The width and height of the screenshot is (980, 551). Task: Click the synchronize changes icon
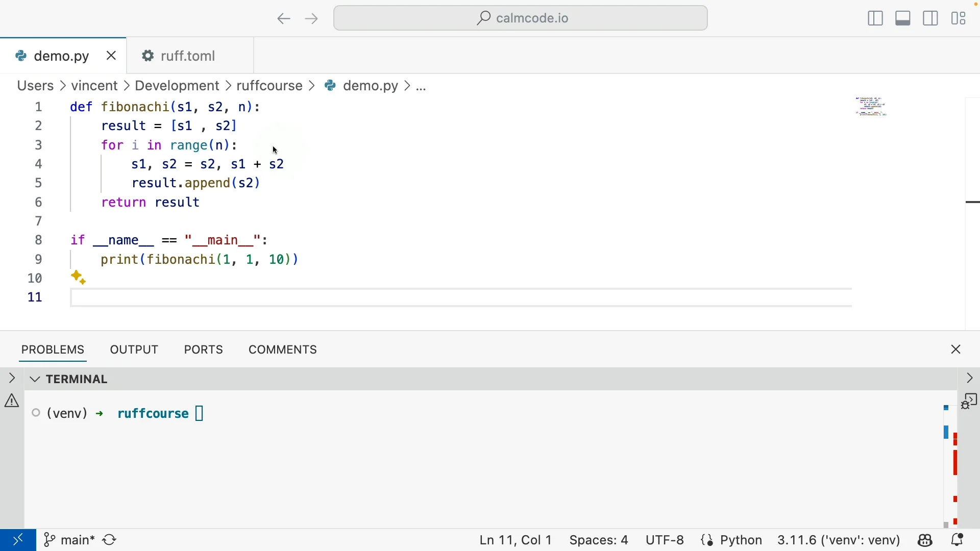[110, 540]
